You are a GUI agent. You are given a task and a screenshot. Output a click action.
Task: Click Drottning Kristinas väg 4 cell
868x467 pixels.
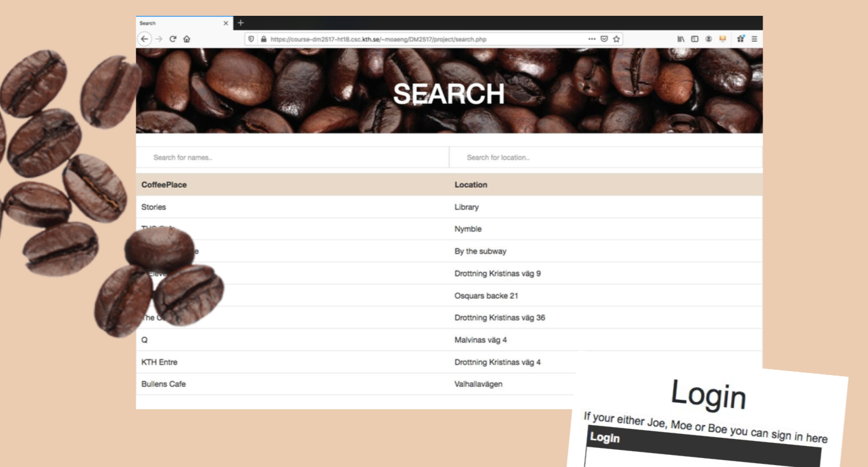[497, 362]
